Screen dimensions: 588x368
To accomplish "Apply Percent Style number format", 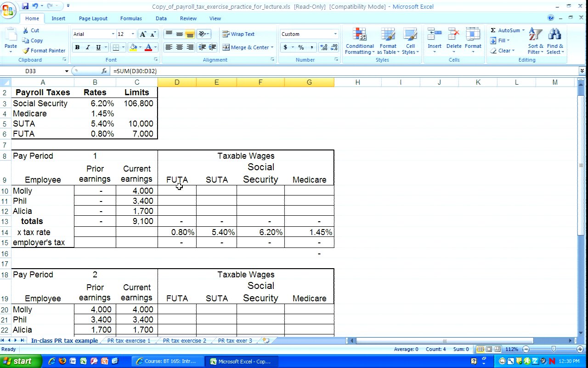I will [301, 47].
